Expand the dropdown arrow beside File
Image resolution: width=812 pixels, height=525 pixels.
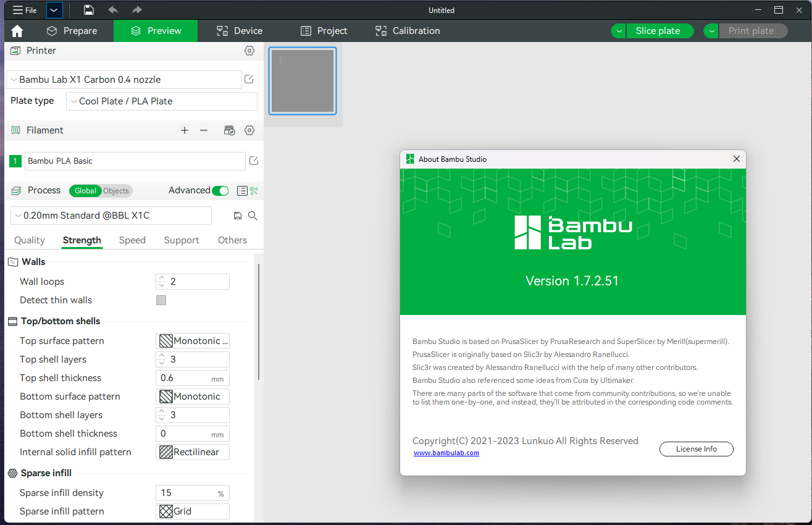click(54, 10)
